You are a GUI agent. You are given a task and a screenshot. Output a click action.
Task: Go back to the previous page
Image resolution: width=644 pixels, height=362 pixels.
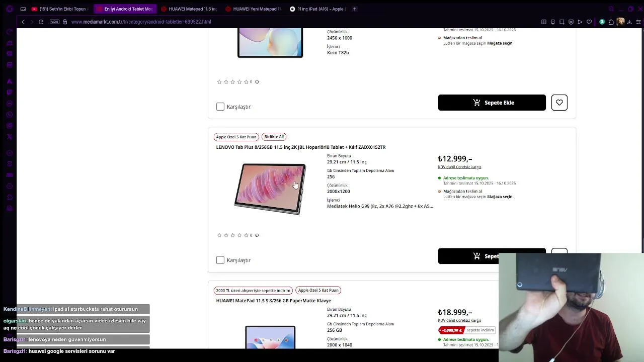point(23,22)
